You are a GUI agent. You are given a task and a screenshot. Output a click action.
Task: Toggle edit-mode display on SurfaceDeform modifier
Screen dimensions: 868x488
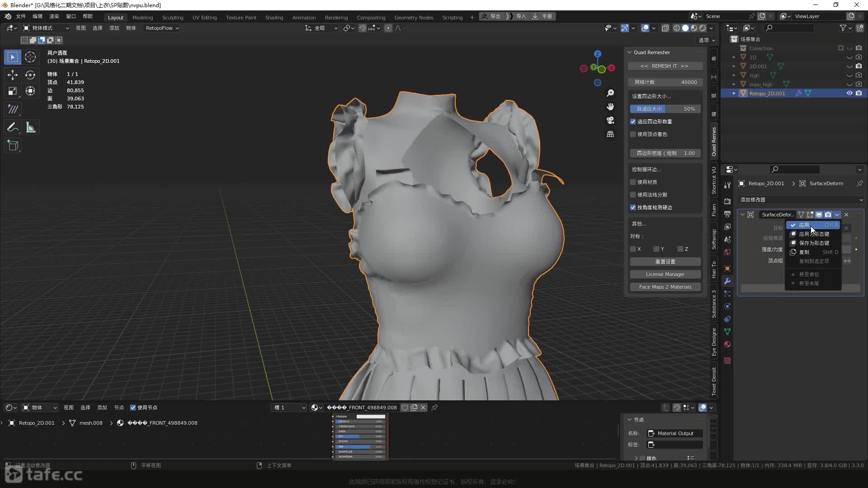[x=810, y=215]
